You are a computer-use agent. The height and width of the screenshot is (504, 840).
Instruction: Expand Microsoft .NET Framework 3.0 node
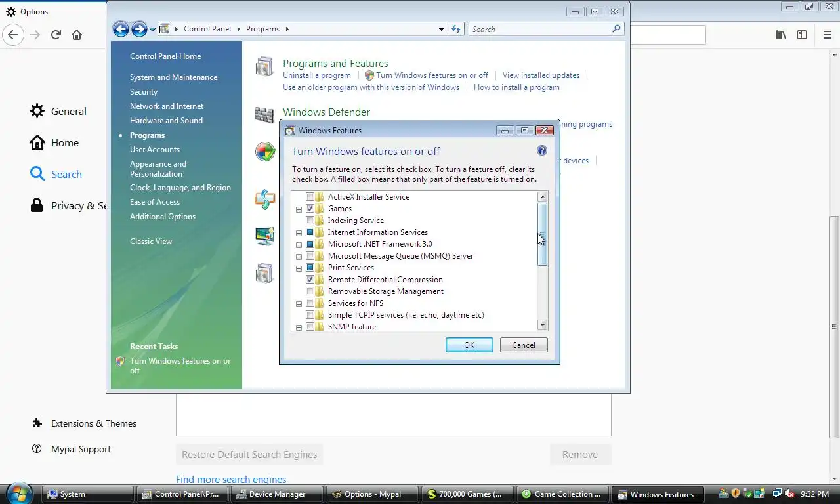pos(299,245)
